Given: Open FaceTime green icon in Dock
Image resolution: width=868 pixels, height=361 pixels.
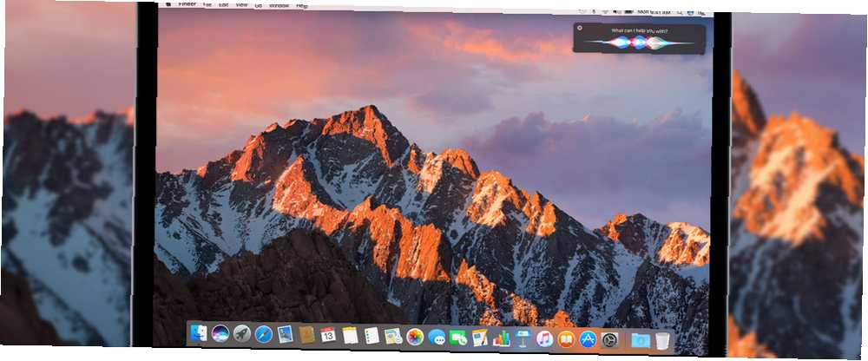Looking at the screenshot, I should pos(458,337).
